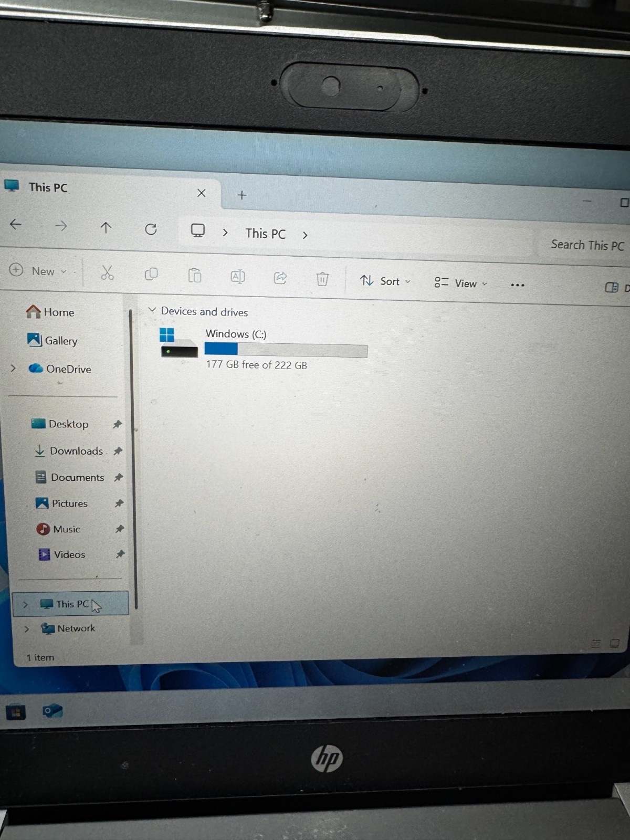
Task: Expand chevron before This PC breadcrumb
Action: 225,233
